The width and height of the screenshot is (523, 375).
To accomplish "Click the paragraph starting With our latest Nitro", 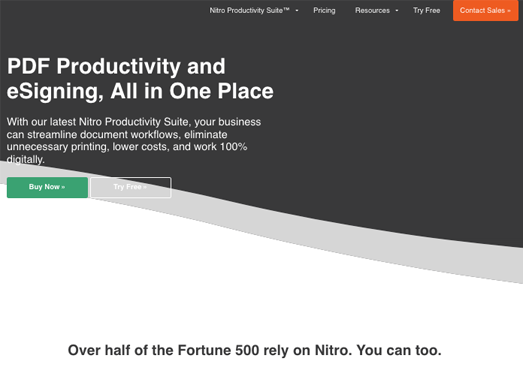I will point(134,140).
